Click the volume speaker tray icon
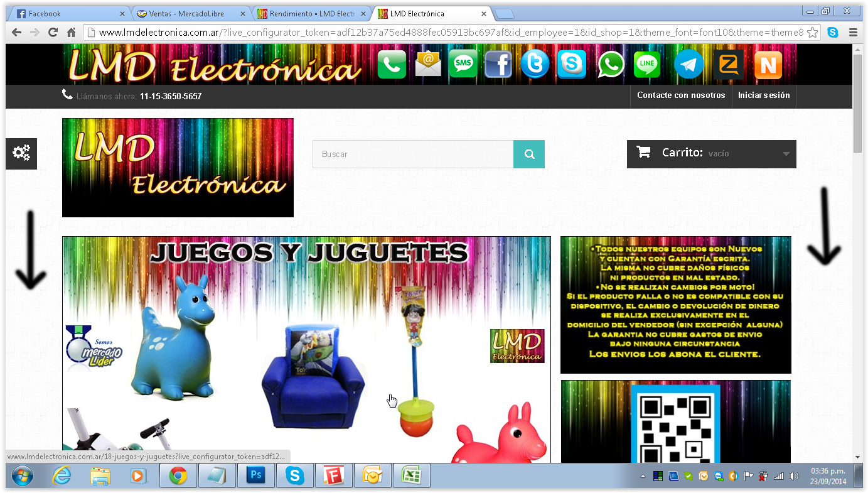 [x=794, y=476]
